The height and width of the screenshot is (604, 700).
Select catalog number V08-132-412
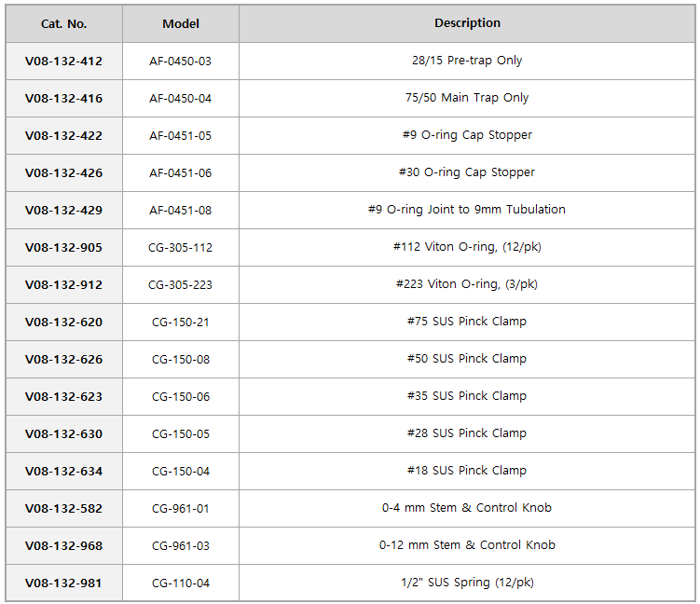click(x=63, y=62)
